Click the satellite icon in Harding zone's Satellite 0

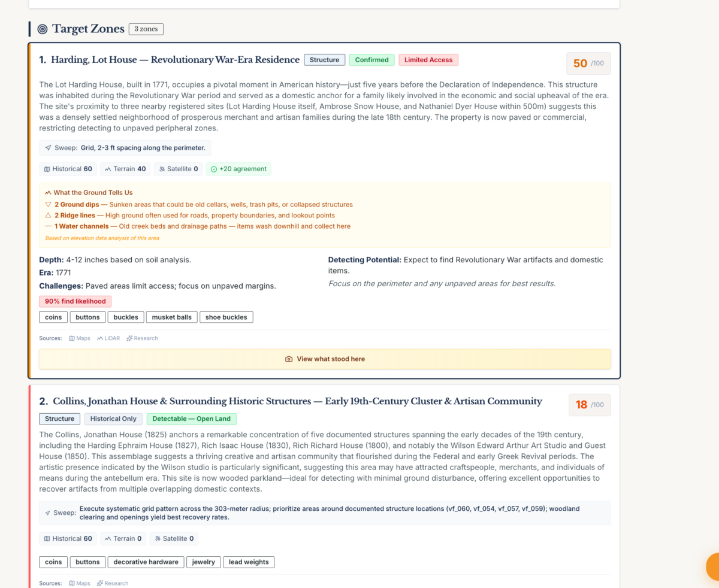point(161,169)
